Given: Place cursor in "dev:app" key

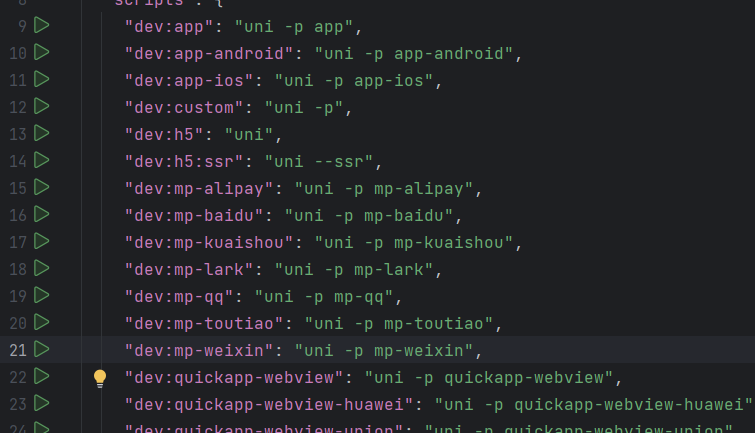Looking at the screenshot, I should click(x=169, y=27).
